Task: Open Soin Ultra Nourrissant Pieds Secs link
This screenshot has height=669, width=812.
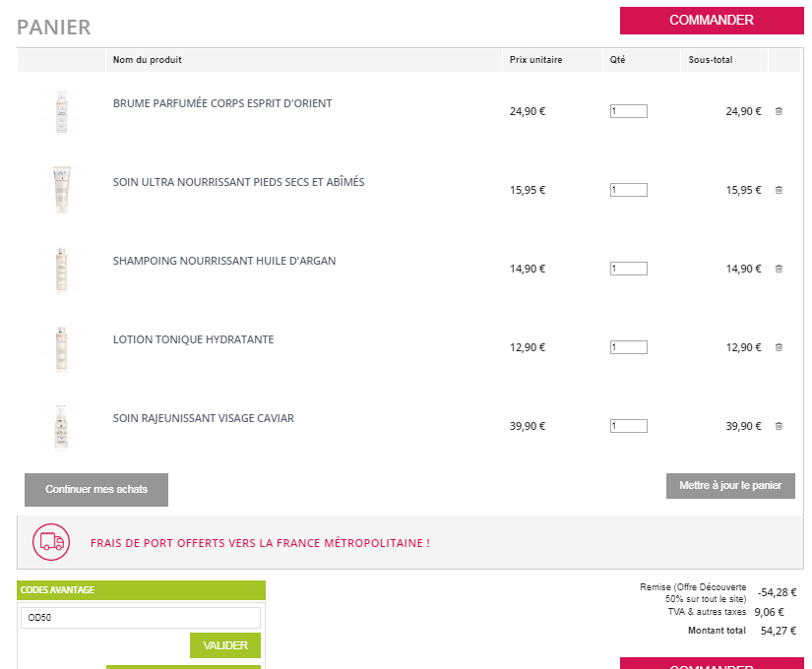Action: tap(239, 182)
